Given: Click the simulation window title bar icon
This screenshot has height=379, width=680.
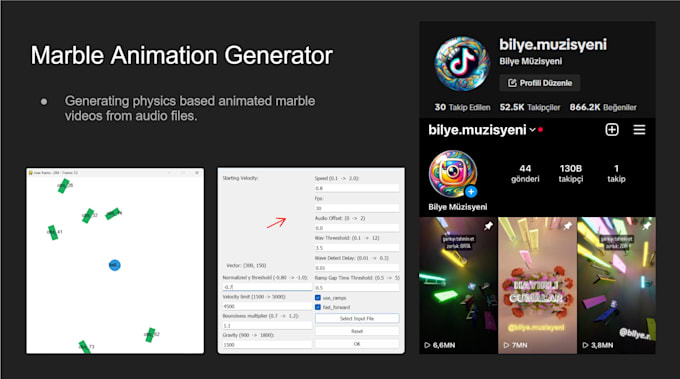Looking at the screenshot, I should coord(31,173).
